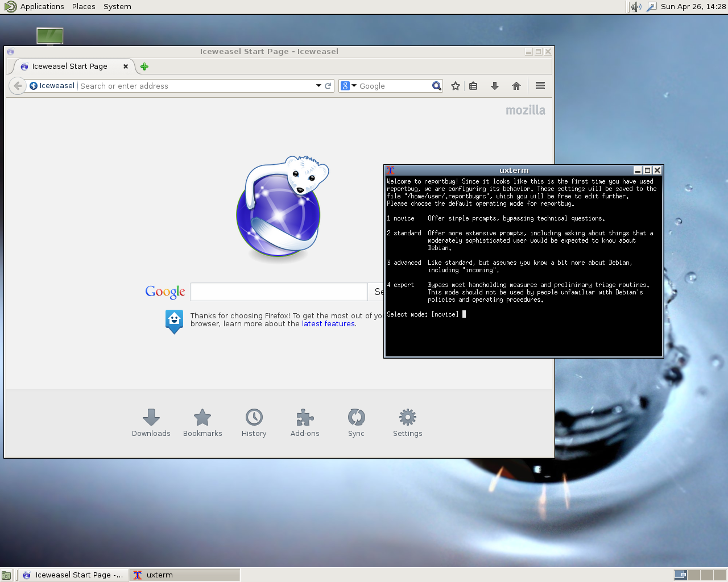Close the Iceweasel Start Page tab
Screen dimensions: 728x582
[126, 66]
